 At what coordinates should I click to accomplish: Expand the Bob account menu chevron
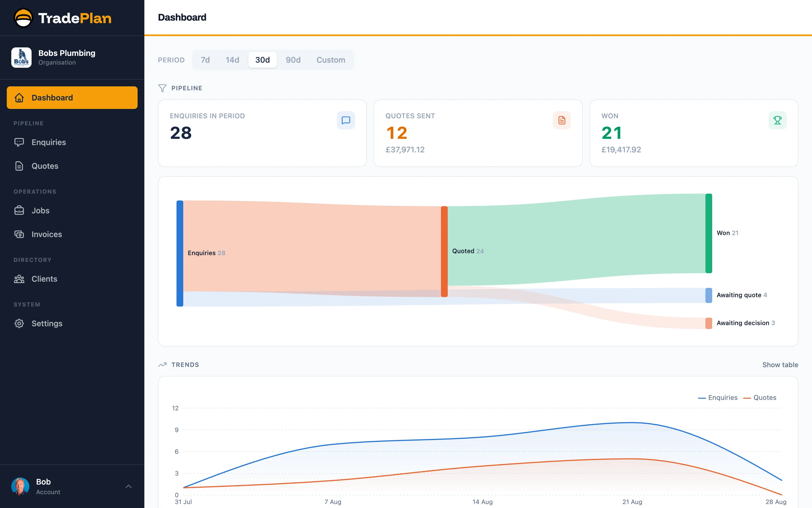point(129,487)
